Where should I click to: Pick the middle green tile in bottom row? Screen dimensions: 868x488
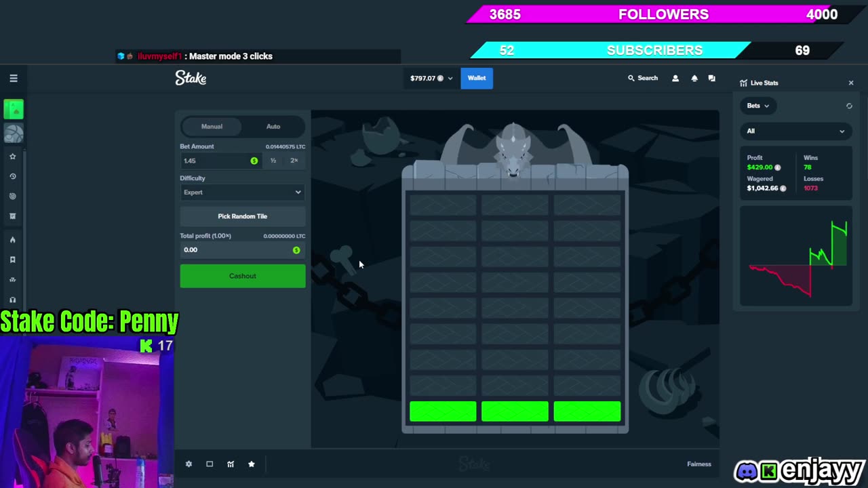click(515, 411)
